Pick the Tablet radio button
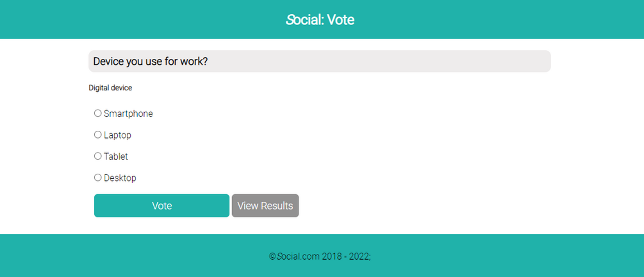 (x=98, y=156)
